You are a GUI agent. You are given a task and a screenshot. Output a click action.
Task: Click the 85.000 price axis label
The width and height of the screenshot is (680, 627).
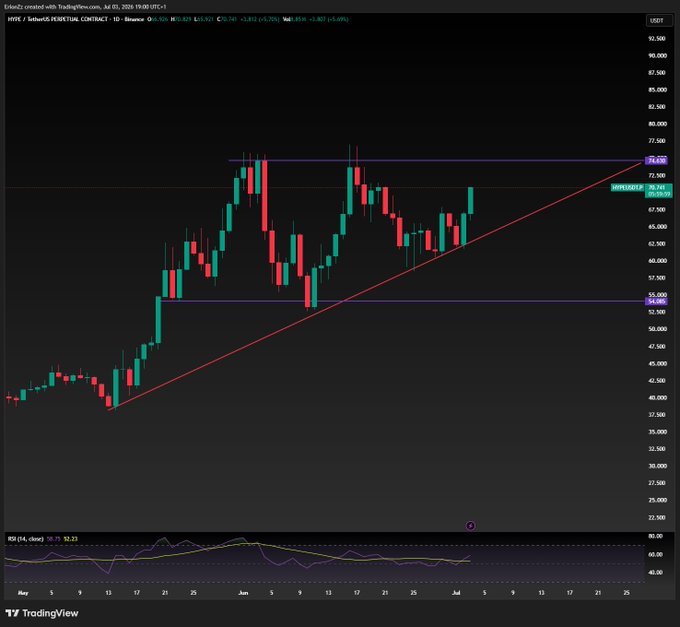(x=657, y=90)
